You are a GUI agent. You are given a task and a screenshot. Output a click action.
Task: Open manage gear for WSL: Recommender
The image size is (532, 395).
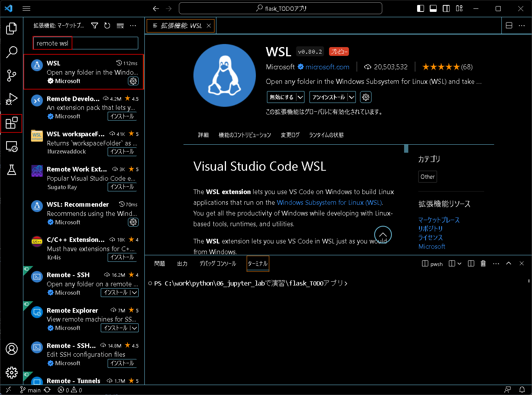[133, 222]
